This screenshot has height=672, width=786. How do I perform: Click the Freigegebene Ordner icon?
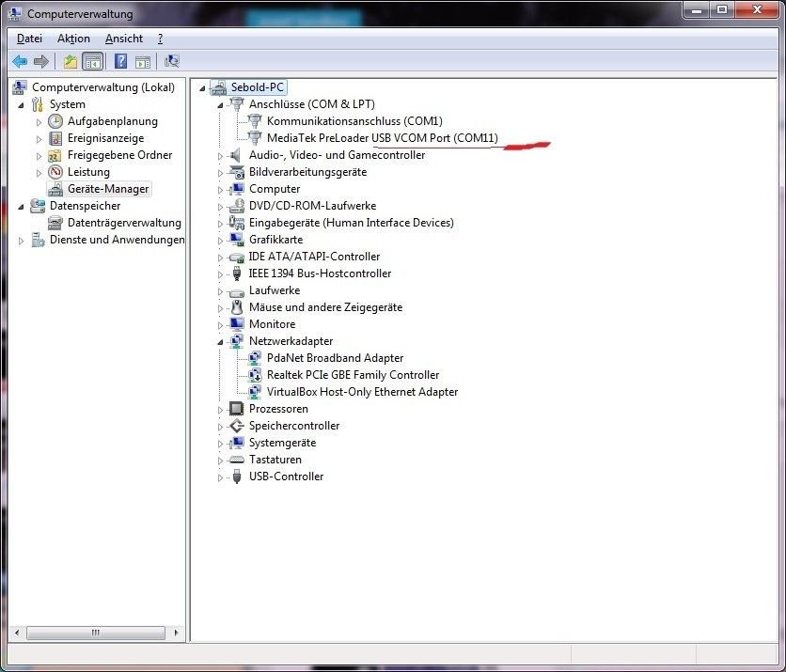pyautogui.click(x=55, y=155)
